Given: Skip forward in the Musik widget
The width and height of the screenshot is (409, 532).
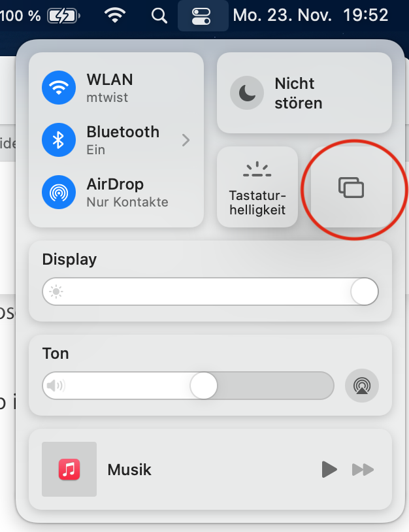Looking at the screenshot, I should point(363,470).
